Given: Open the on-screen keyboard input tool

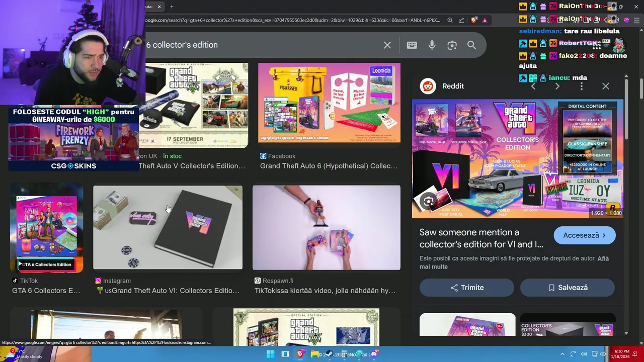Looking at the screenshot, I should [x=412, y=45].
